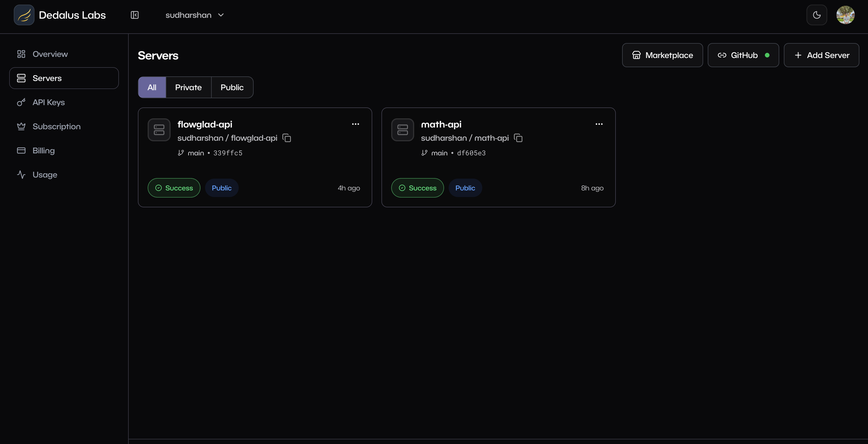View the Usage page

click(x=45, y=175)
